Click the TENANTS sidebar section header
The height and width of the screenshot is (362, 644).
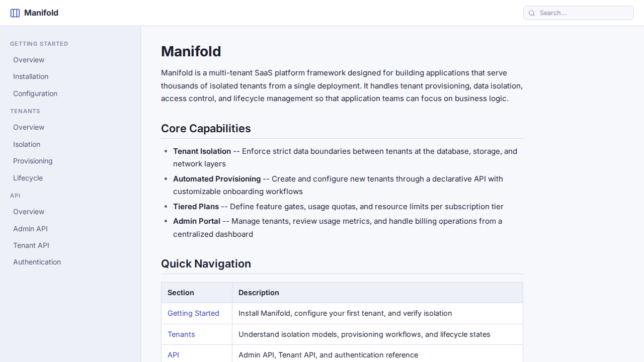pyautogui.click(x=25, y=111)
